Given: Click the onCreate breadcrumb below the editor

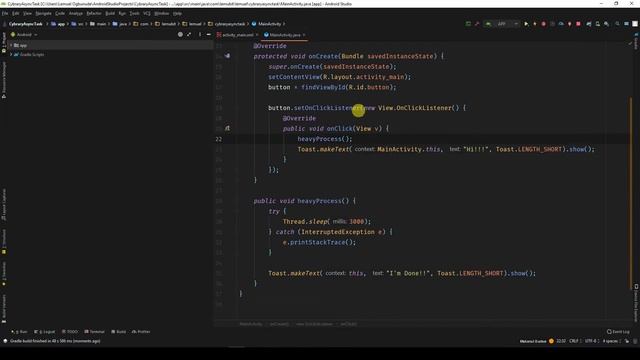Looking at the screenshot, I should point(279,324).
